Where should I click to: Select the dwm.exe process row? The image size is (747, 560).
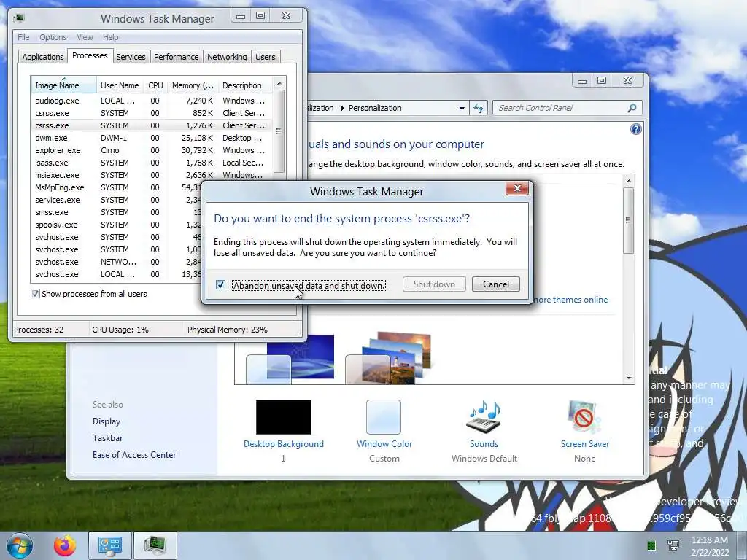[152, 138]
